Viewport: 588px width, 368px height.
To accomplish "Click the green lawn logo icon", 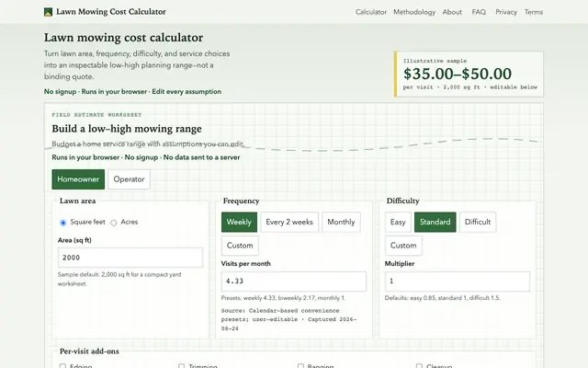I will point(48,12).
